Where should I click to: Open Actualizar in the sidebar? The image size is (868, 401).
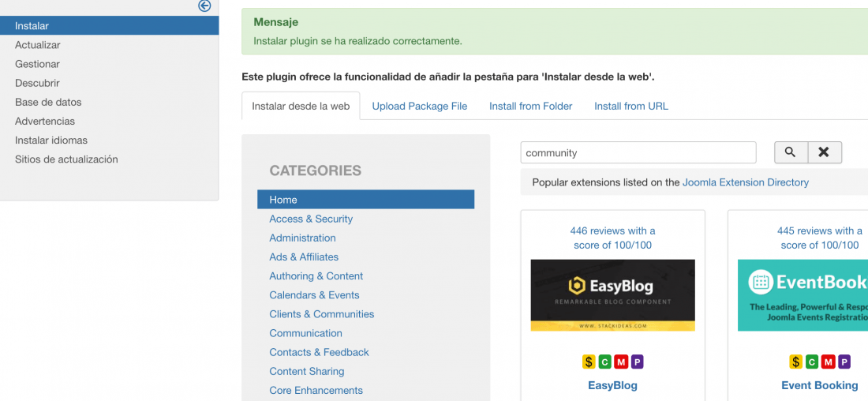click(38, 45)
